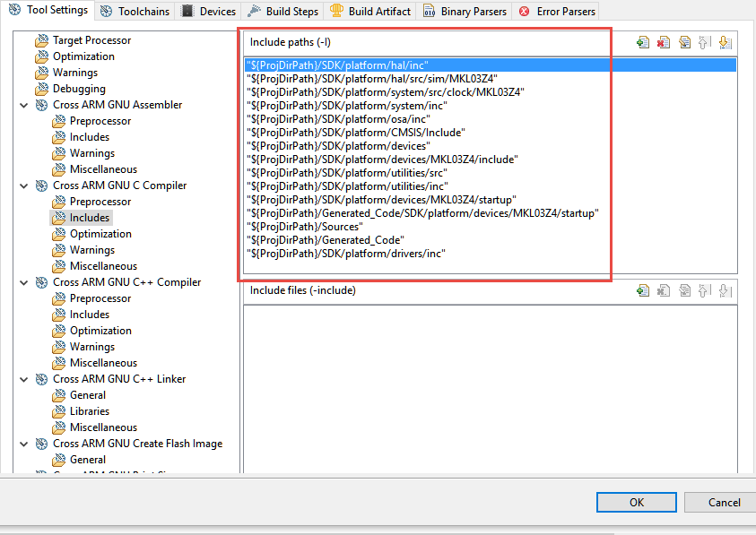Collapse Cross ARM GNU C++ Linker node
Viewport: 756px width, 535px height.
pyautogui.click(x=23, y=379)
